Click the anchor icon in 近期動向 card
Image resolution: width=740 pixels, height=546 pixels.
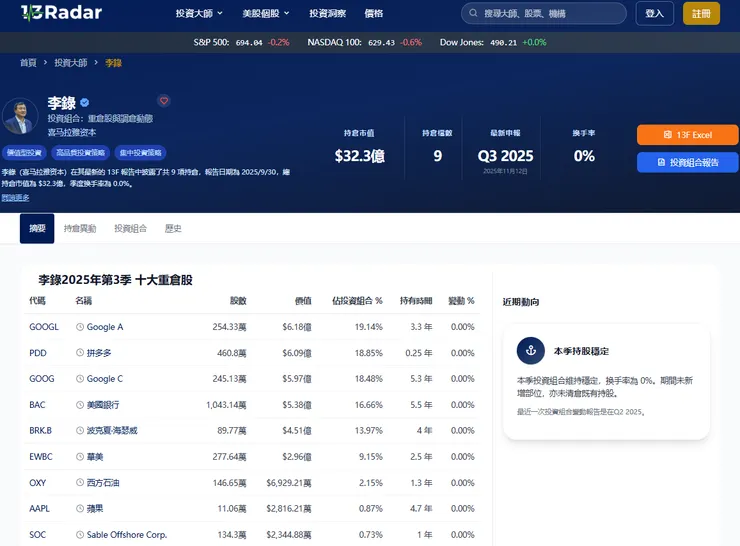click(x=531, y=351)
